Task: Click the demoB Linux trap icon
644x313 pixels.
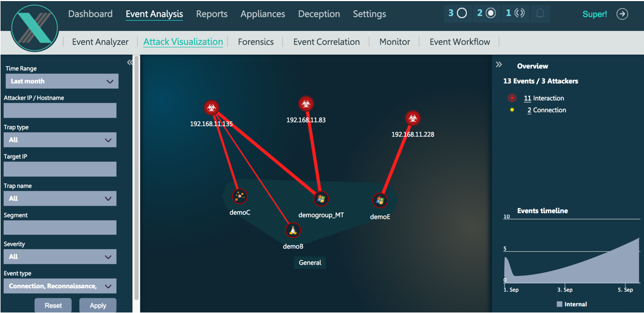Action: point(293,230)
